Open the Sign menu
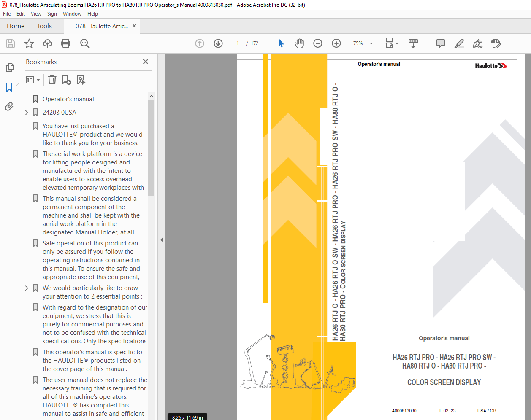531x420 pixels. pos(52,14)
